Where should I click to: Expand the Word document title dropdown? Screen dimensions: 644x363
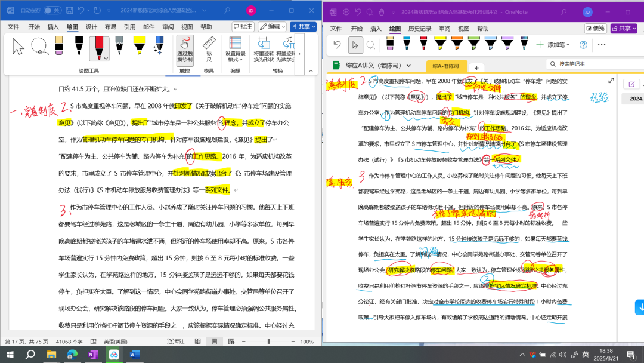[x=204, y=10]
